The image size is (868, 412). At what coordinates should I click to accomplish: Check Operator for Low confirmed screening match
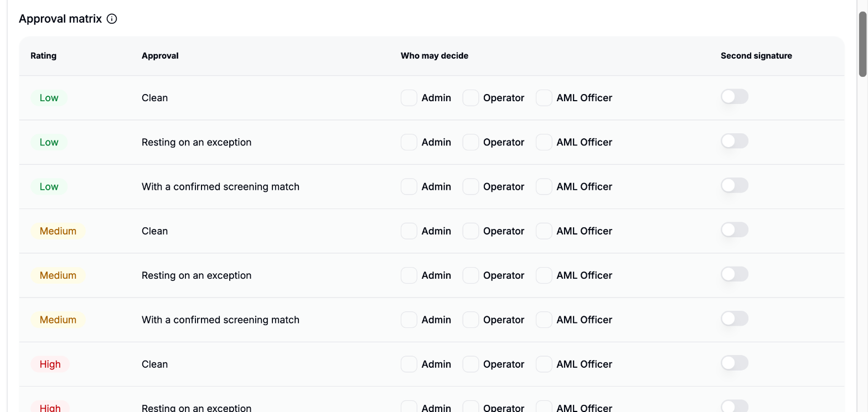tap(471, 186)
